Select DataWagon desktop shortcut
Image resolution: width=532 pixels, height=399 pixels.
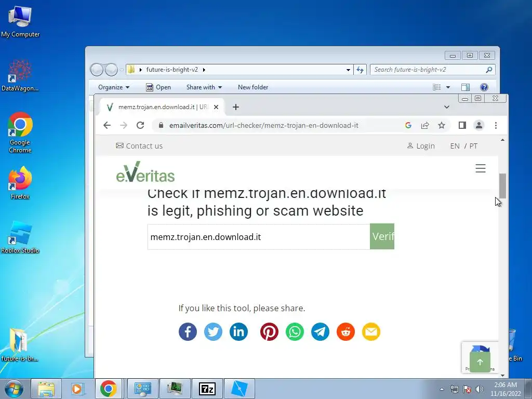(x=20, y=75)
